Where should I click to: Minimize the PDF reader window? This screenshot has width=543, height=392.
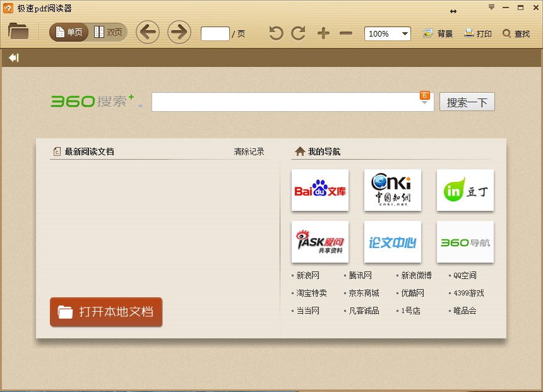point(506,8)
